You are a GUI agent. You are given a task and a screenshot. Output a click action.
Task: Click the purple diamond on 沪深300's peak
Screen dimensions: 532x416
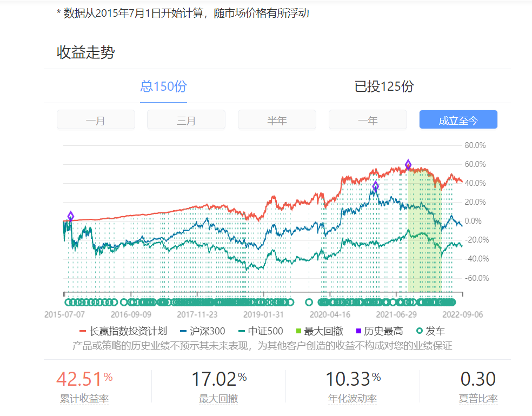(x=375, y=187)
